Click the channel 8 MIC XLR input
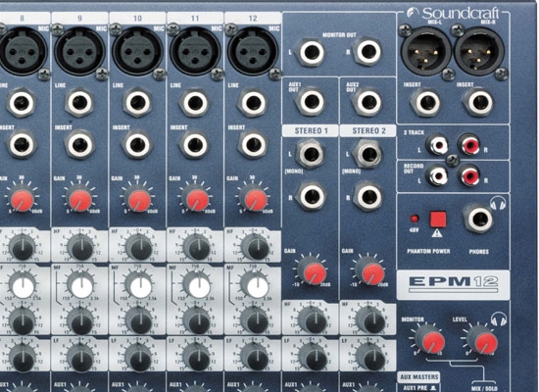 point(23,52)
